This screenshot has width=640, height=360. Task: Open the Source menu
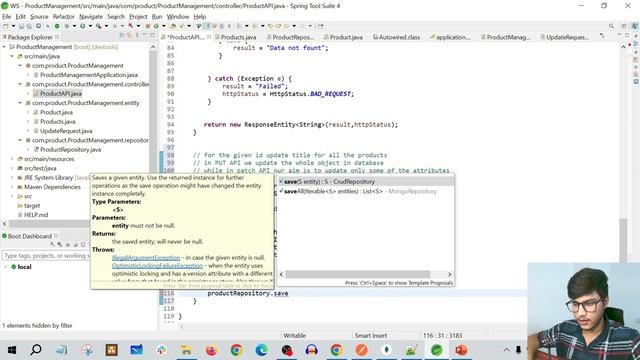point(39,16)
